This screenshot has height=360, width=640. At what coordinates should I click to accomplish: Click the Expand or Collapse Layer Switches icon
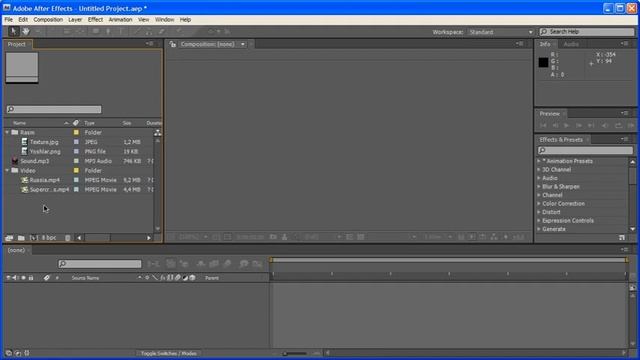tap(9, 353)
